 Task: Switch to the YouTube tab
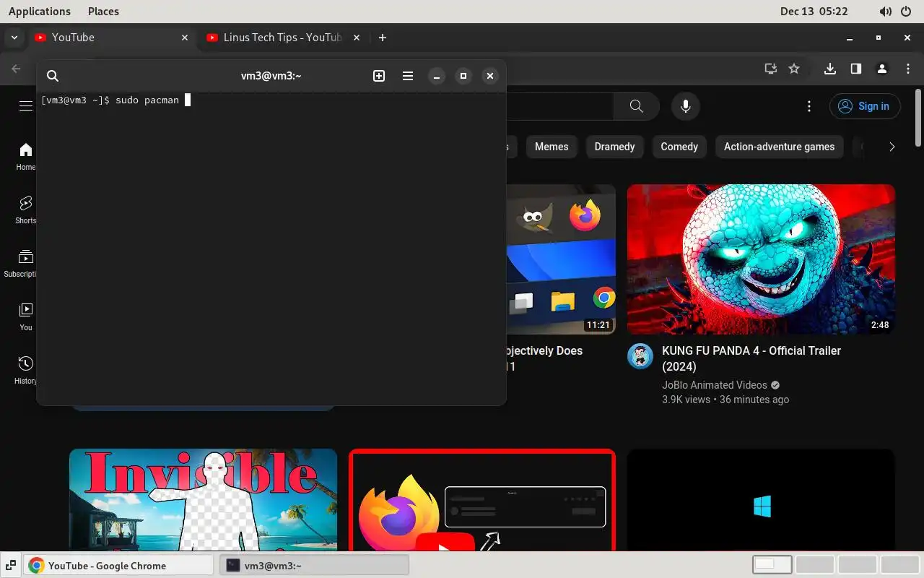pos(112,38)
